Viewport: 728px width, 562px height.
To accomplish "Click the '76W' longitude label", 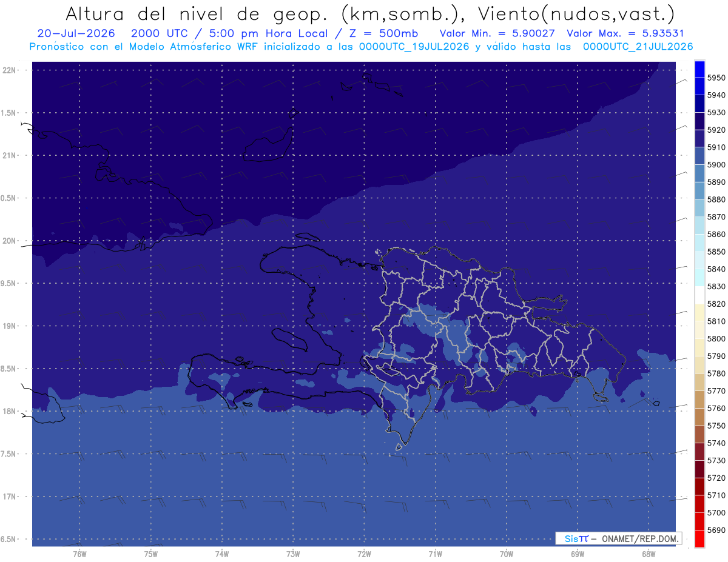I will [79, 554].
